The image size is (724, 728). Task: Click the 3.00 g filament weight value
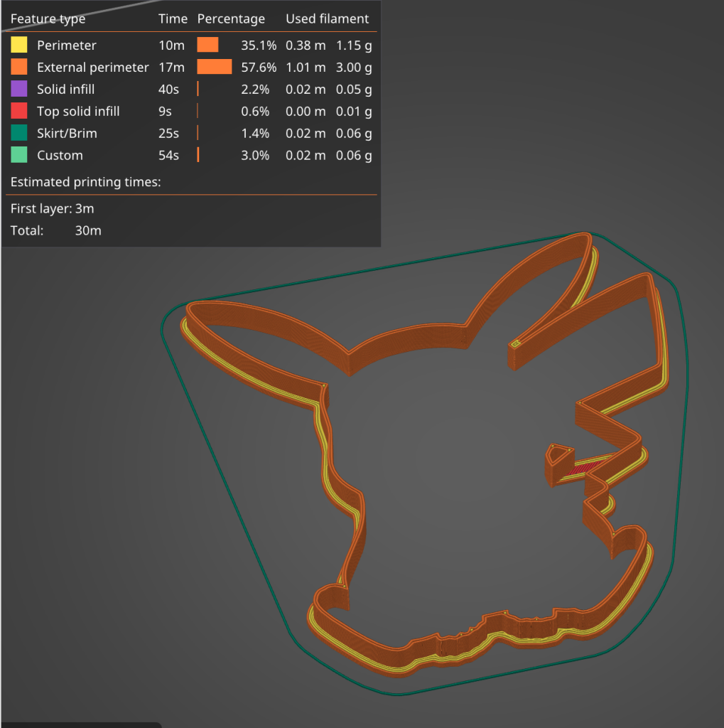tap(354, 68)
